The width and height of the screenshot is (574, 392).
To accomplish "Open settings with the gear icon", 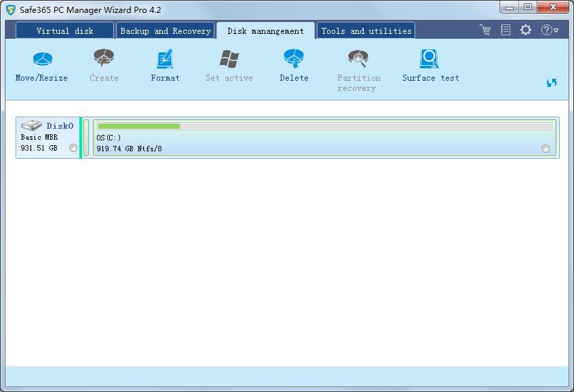I will point(526,30).
